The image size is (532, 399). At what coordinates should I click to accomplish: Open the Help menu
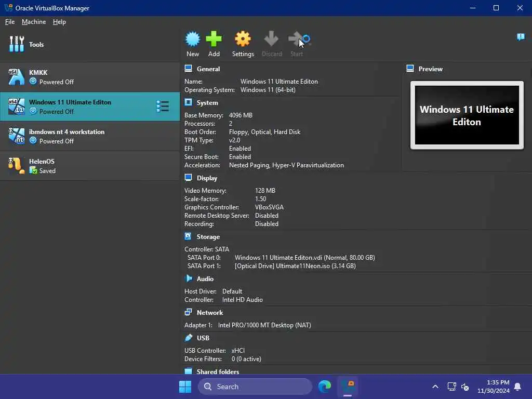point(59,22)
